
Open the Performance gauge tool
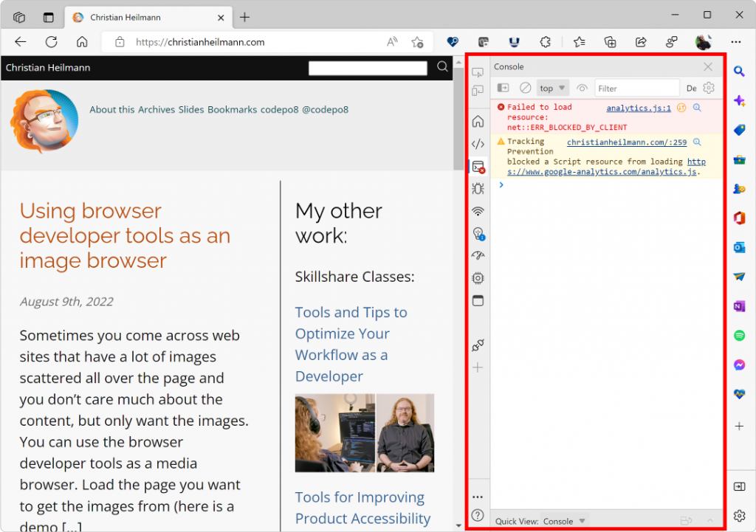pyautogui.click(x=478, y=255)
